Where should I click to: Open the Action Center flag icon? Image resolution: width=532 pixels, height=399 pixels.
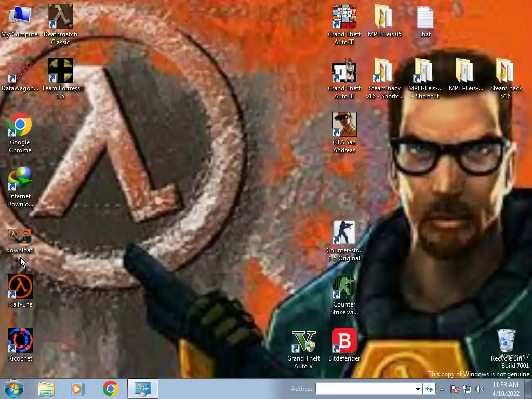tap(455, 389)
